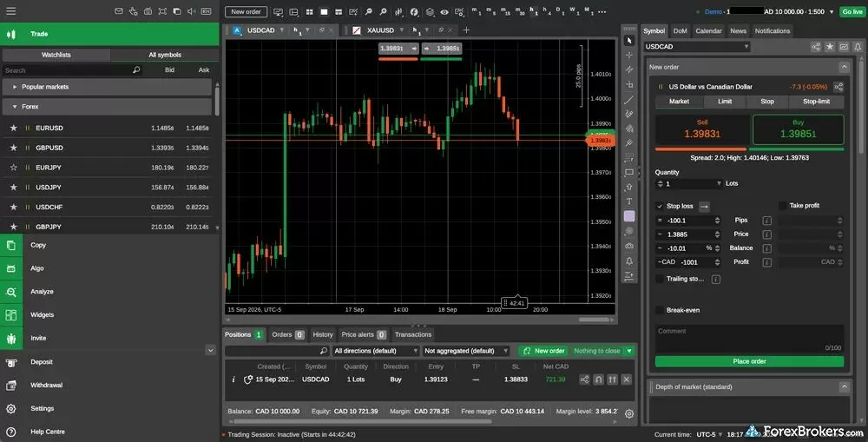Enable the Trailing stop checkbox
Screen dimensions: 868x442
click(x=660, y=279)
